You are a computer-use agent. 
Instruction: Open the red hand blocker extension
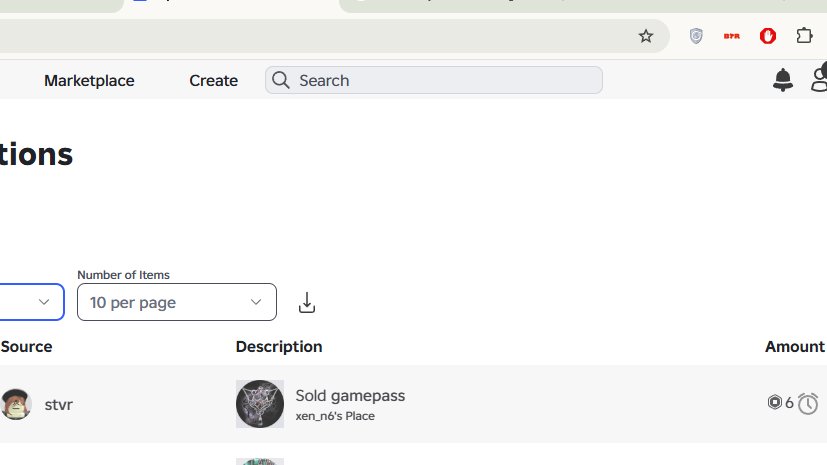tap(768, 36)
